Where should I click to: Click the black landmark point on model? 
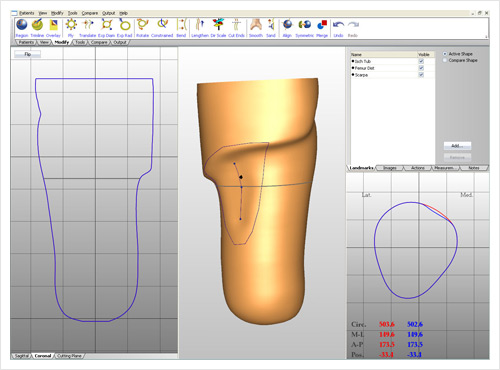coord(241,177)
